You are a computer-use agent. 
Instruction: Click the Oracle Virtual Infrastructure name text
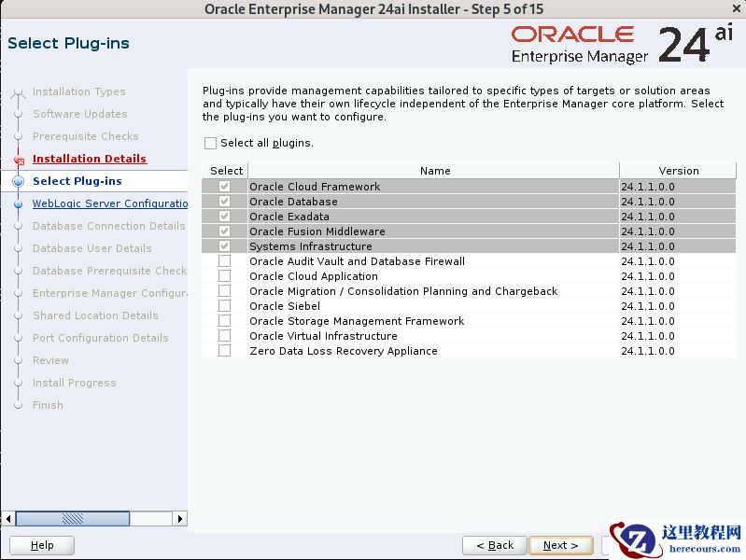323,336
